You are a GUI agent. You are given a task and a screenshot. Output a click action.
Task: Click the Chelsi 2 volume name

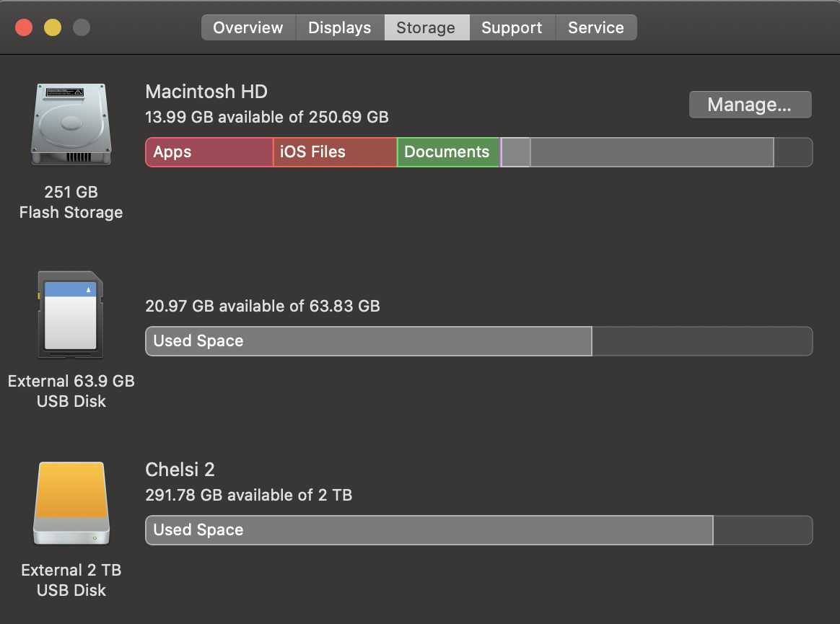coord(180,470)
